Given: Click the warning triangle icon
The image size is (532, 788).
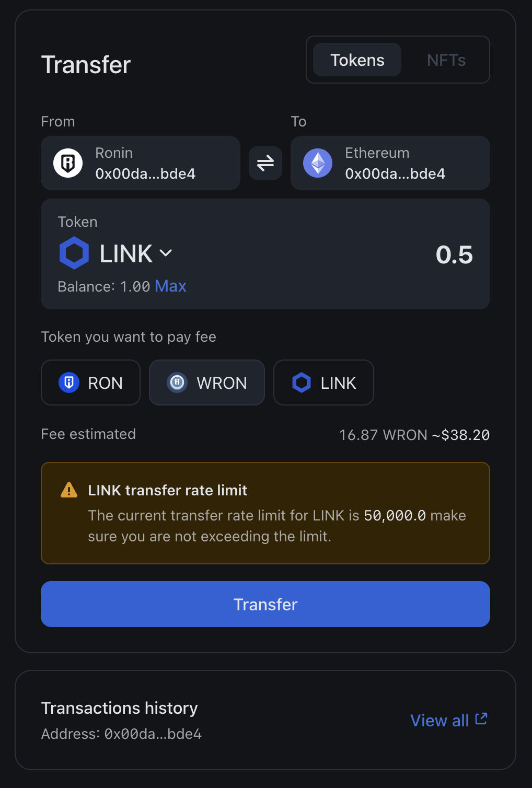Looking at the screenshot, I should pyautogui.click(x=69, y=490).
